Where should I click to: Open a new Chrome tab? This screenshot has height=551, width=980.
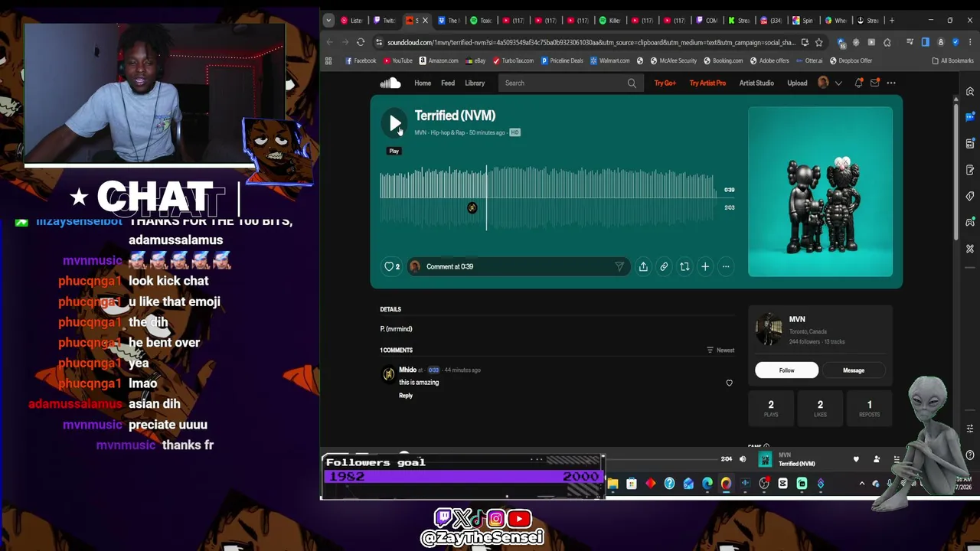pos(891,21)
